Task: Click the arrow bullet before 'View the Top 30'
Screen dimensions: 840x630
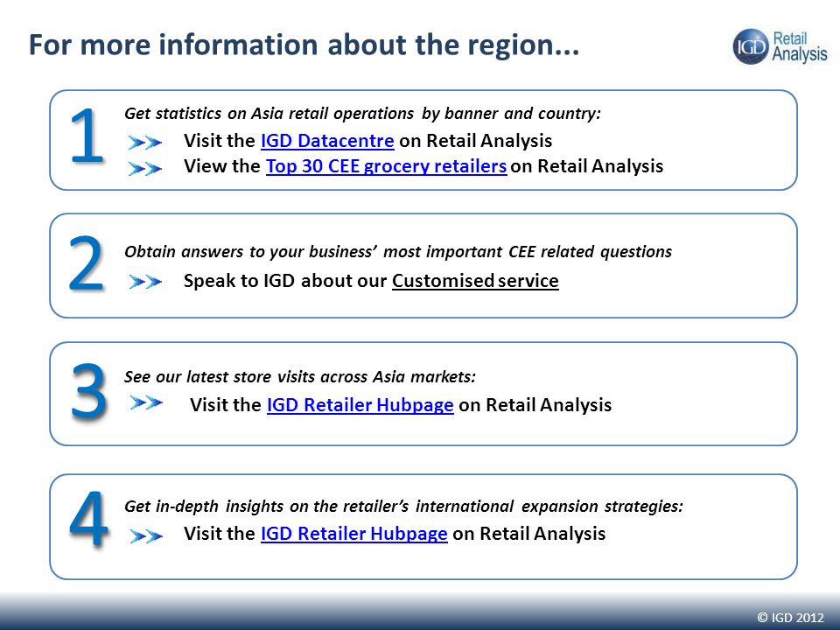Action: (145, 169)
